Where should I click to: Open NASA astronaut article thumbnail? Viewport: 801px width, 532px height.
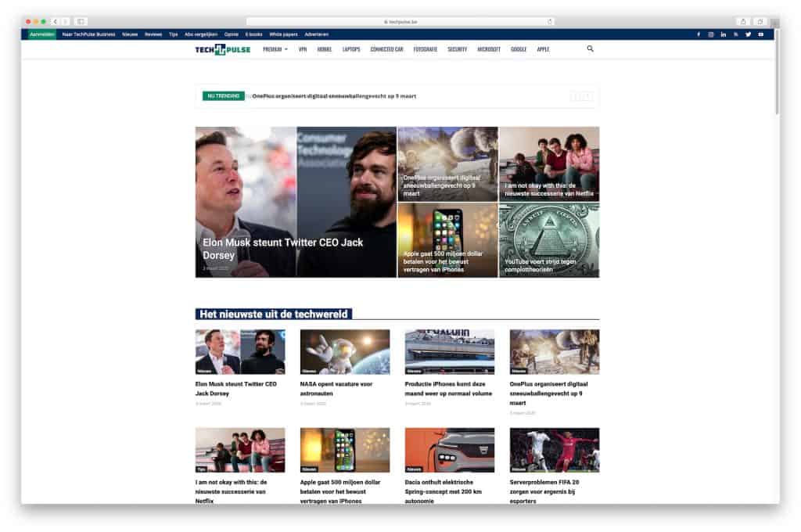[x=345, y=351]
